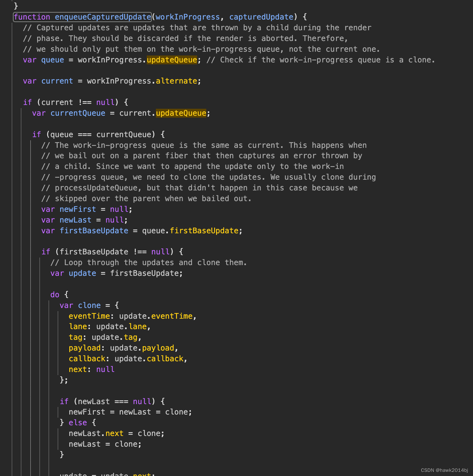Click the alternate property

coord(176,81)
